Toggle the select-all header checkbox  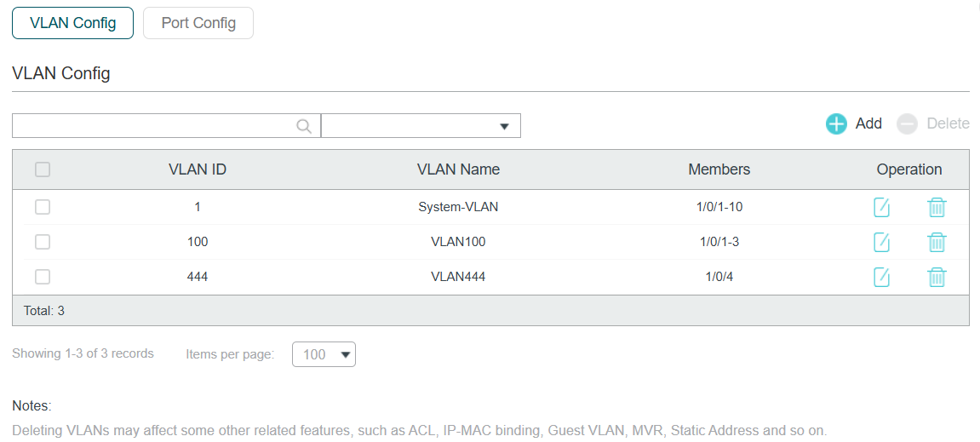coord(43,169)
